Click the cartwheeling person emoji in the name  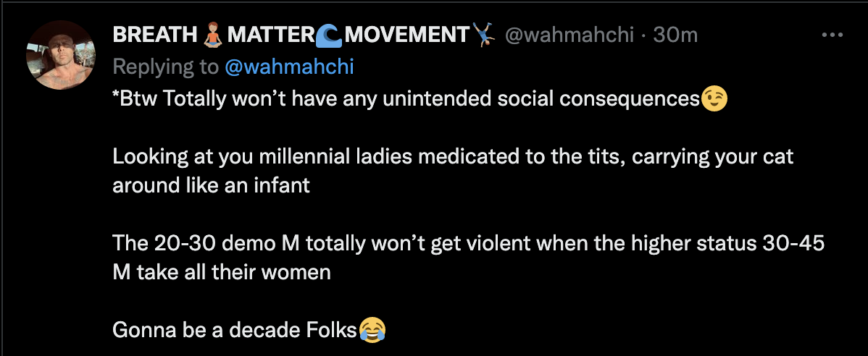pyautogui.click(x=485, y=35)
